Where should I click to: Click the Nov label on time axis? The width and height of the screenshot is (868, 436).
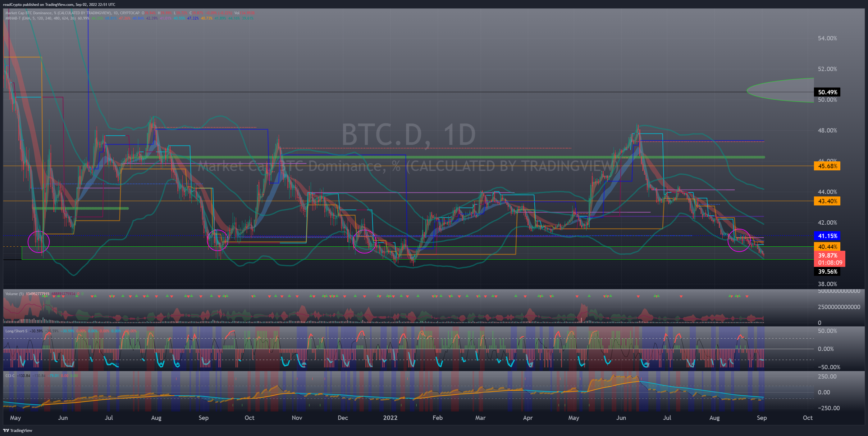(x=297, y=418)
